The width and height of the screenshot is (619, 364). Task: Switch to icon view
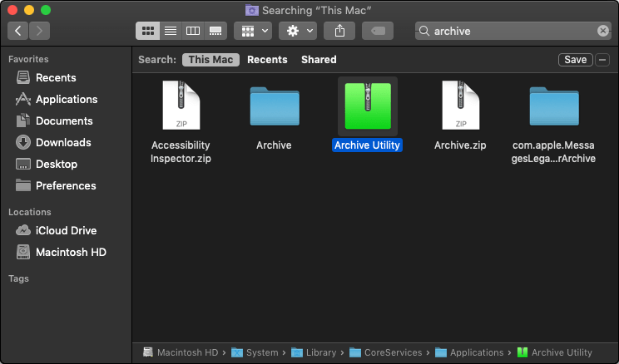click(x=147, y=31)
